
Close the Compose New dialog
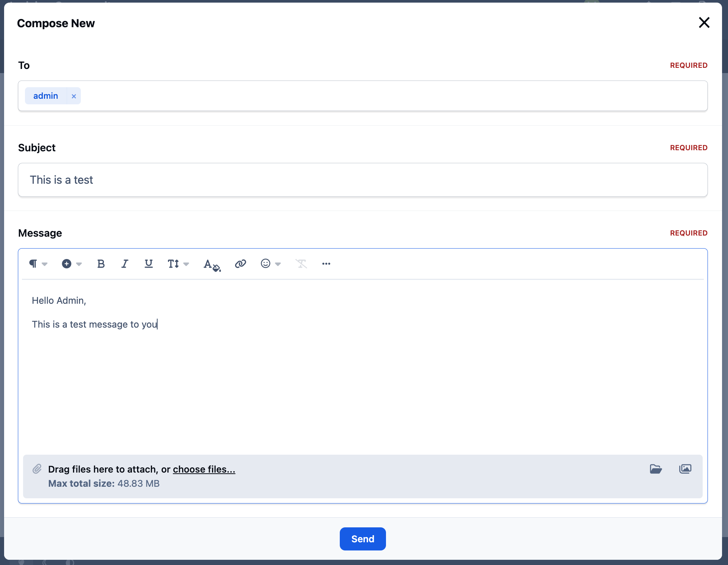tap(704, 23)
